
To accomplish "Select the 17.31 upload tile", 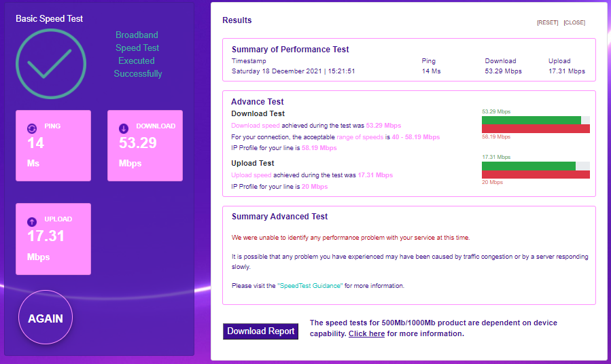I will pyautogui.click(x=53, y=240).
